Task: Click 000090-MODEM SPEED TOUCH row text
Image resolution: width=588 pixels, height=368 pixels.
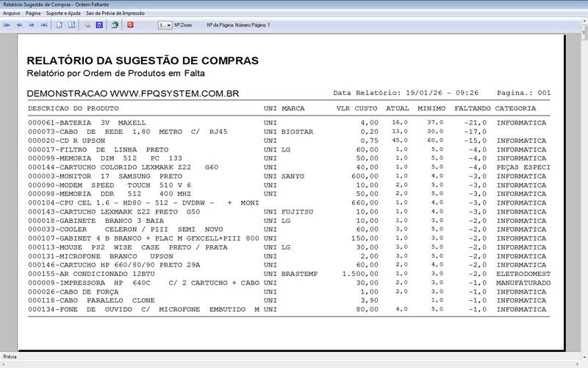Action: [110, 185]
